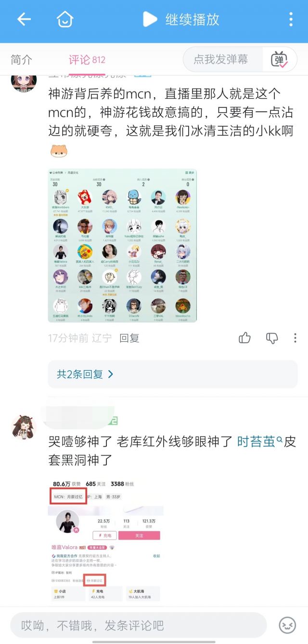Open the 唯嘉Valora profile screenshot image
Image resolution: width=308 pixels, height=644 pixels.
(x=106, y=540)
